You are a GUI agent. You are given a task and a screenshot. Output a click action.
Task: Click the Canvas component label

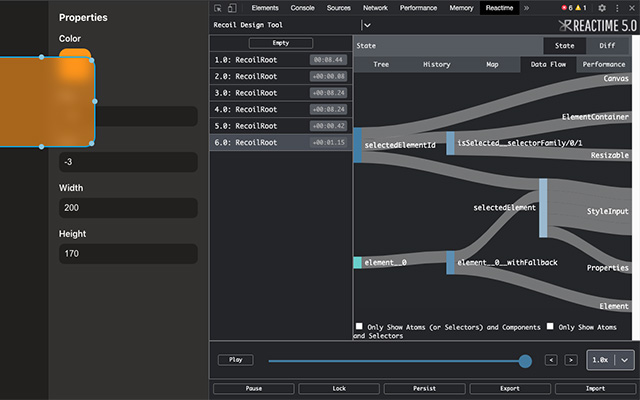616,78
